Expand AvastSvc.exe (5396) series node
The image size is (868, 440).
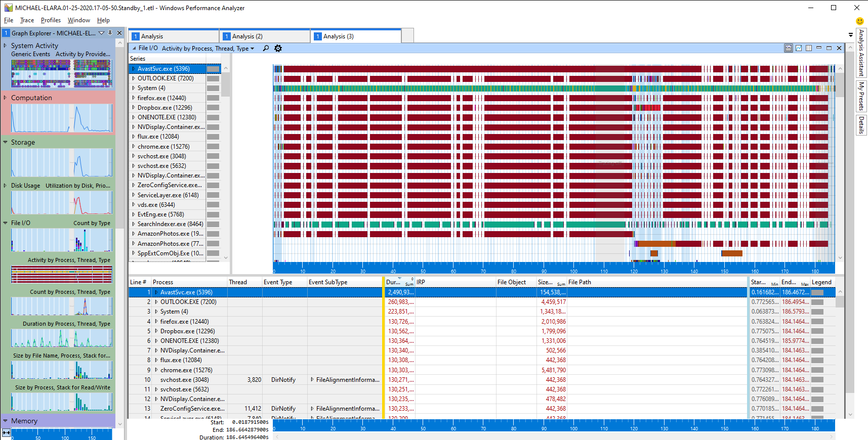[x=134, y=69]
